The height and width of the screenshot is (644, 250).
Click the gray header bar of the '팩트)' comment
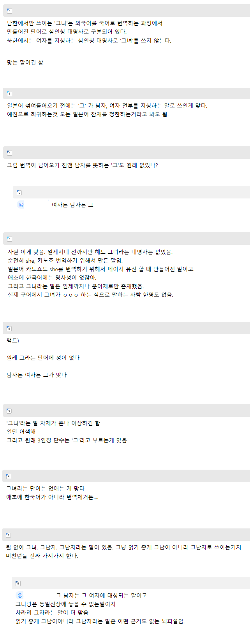[x=129, y=328]
